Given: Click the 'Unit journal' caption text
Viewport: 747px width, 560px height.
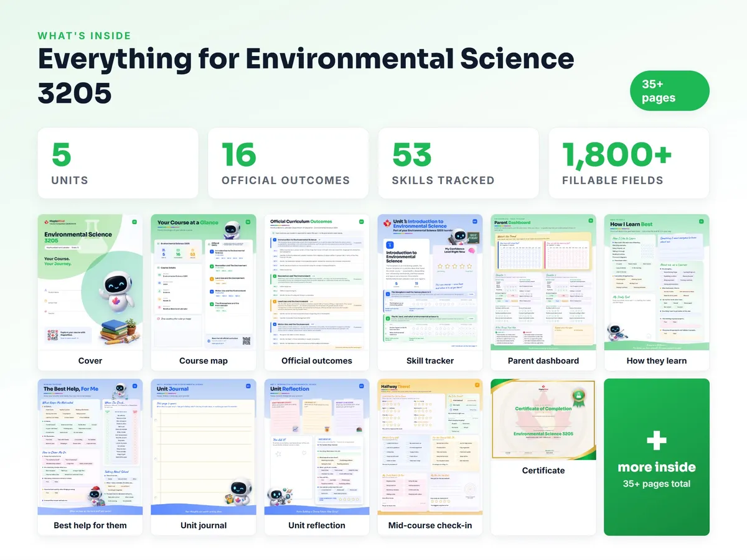Looking at the screenshot, I should pos(204,525).
